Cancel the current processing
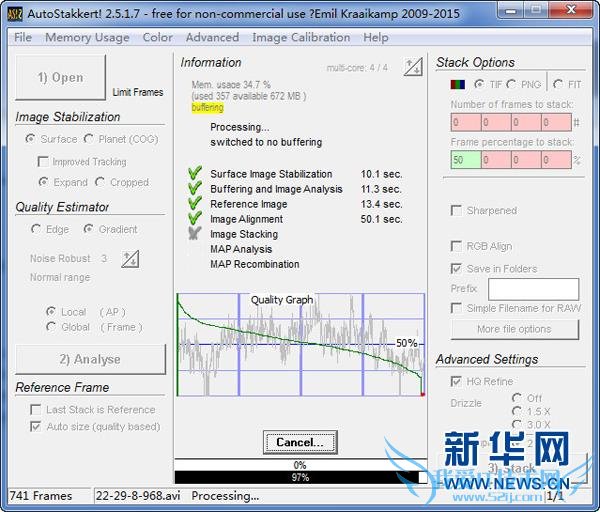600x512 pixels. 300,442
